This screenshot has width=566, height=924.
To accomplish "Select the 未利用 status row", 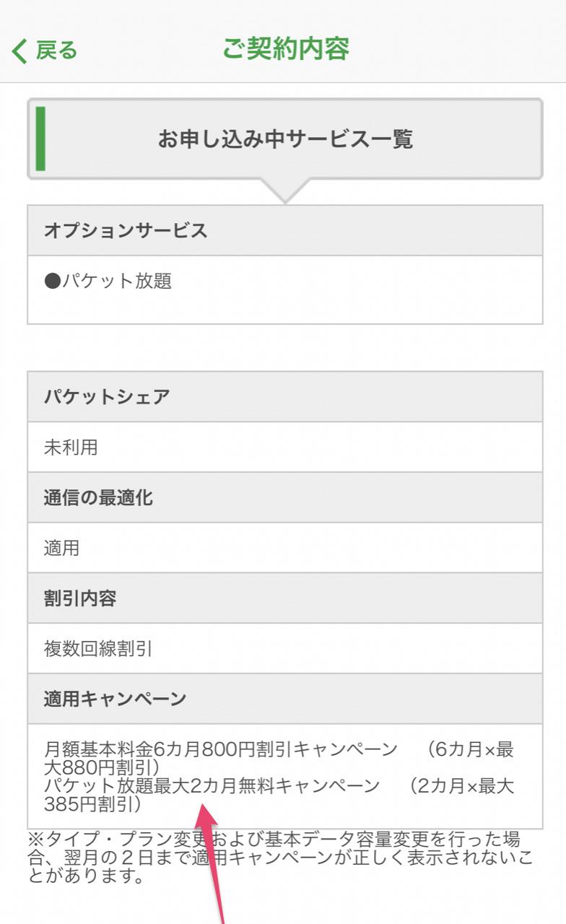I will coord(71,448).
